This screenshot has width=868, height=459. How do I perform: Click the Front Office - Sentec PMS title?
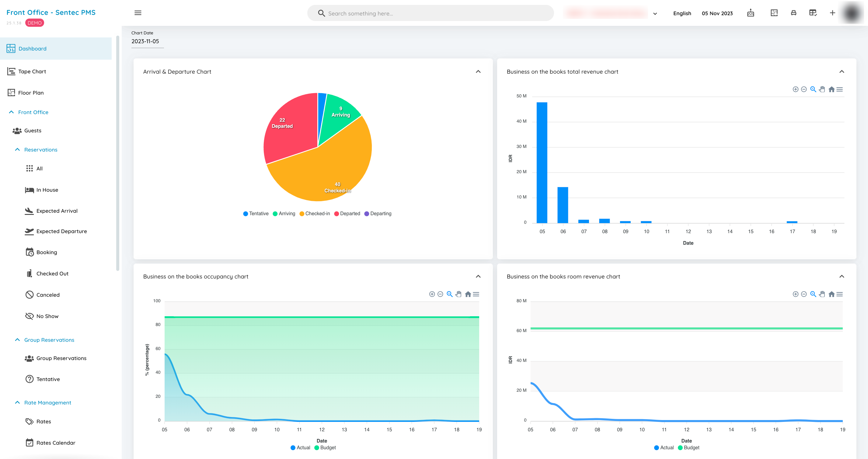pyautogui.click(x=51, y=12)
